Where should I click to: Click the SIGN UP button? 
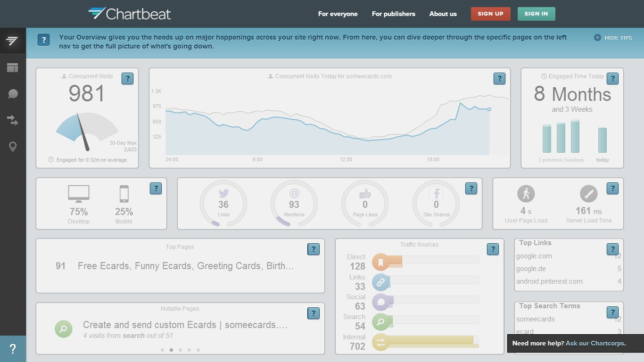tap(490, 14)
